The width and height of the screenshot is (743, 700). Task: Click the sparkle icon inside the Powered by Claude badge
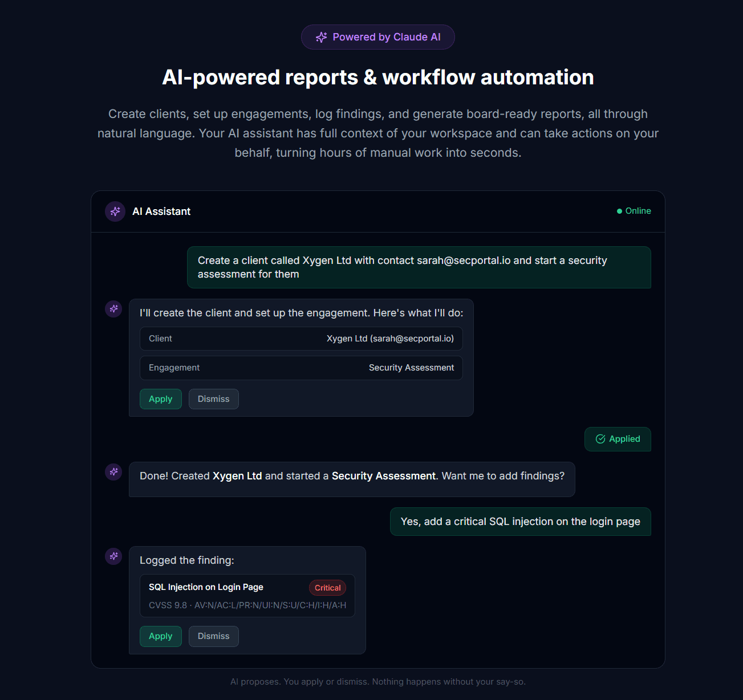321,37
